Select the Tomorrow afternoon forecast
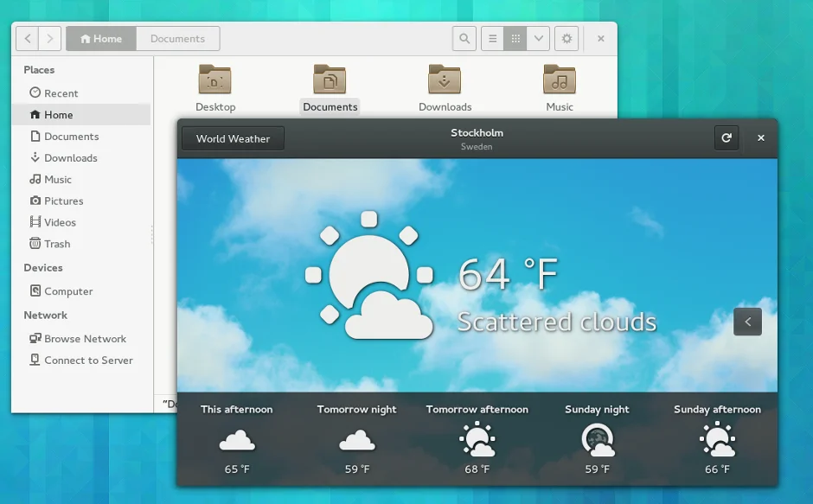This screenshot has height=504, width=813. 477,440
